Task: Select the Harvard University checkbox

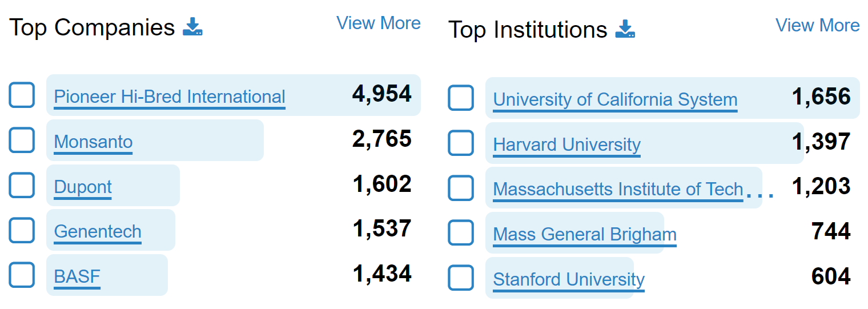Action: 461,143
